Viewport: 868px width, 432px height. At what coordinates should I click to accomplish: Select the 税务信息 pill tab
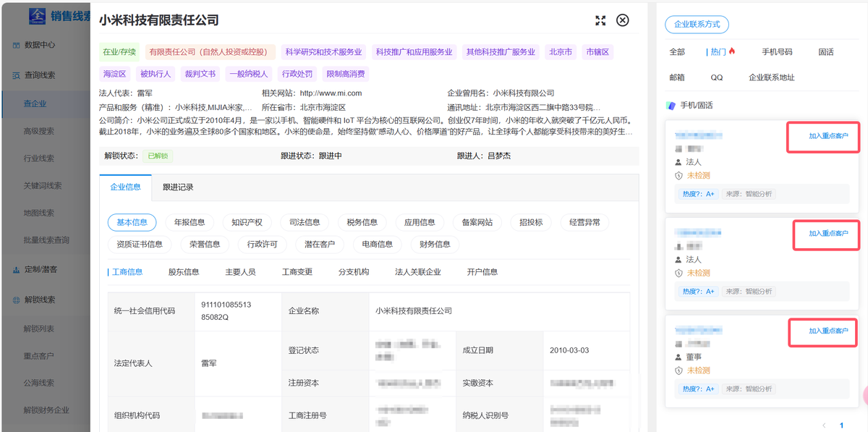tap(362, 223)
